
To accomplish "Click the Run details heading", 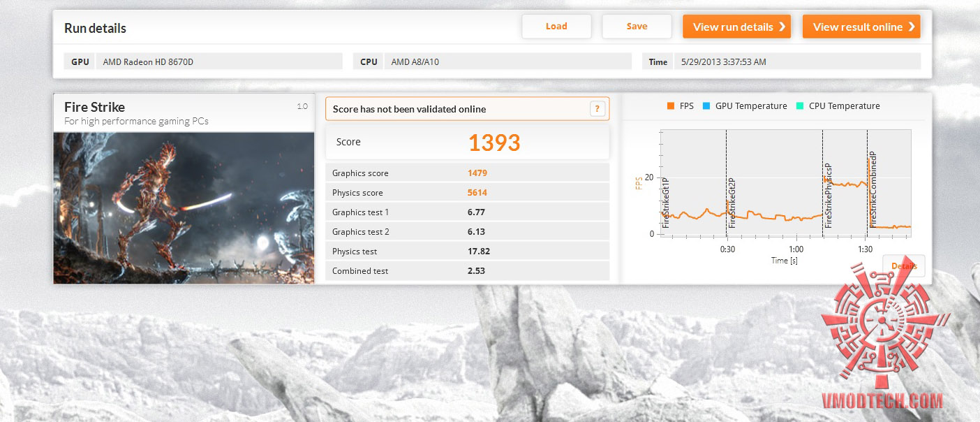I will [x=95, y=29].
